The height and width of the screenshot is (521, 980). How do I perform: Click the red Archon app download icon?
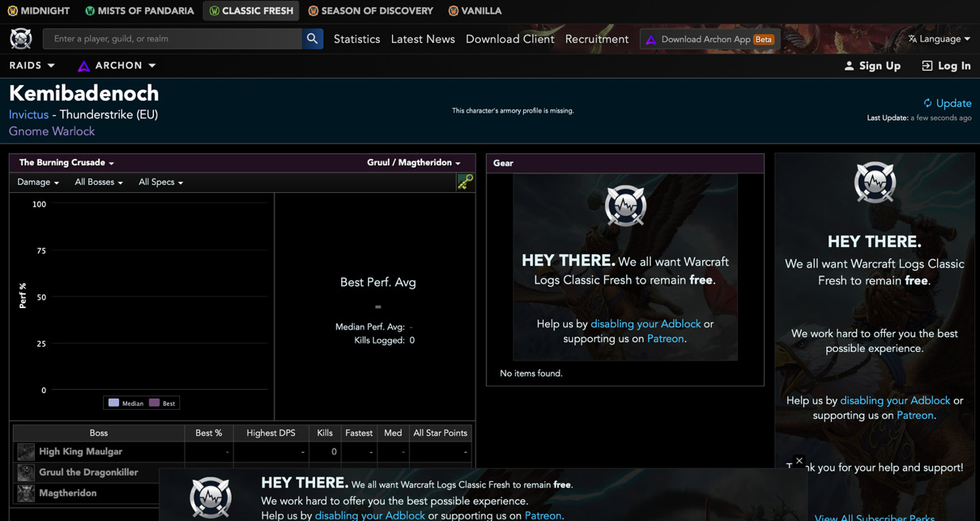651,38
